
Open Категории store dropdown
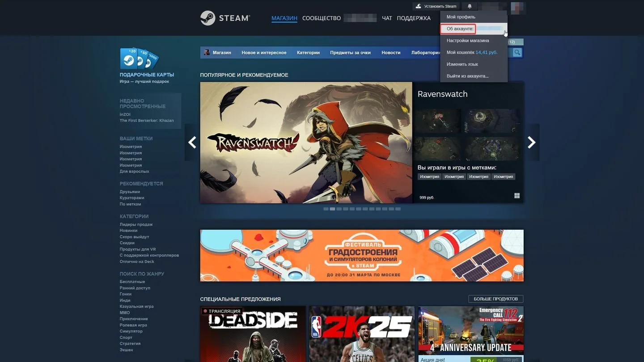308,53
